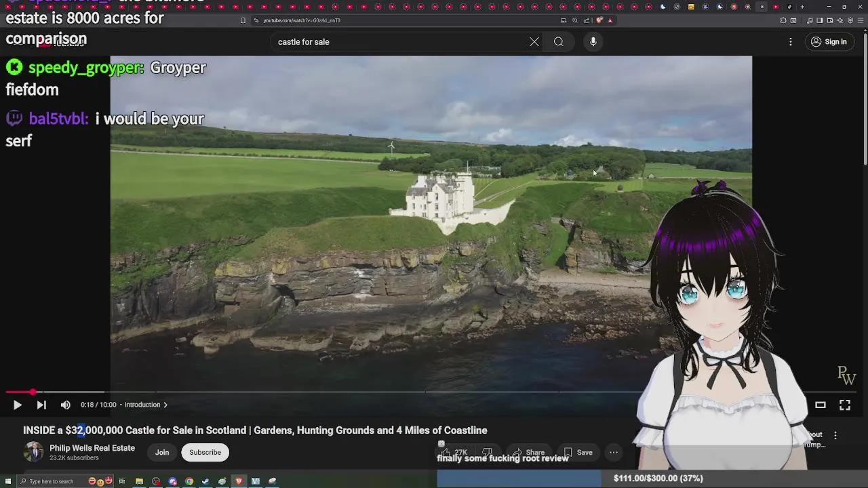868x488 pixels.
Task: Toggle the browser sidebar panel
Action: pos(820,20)
